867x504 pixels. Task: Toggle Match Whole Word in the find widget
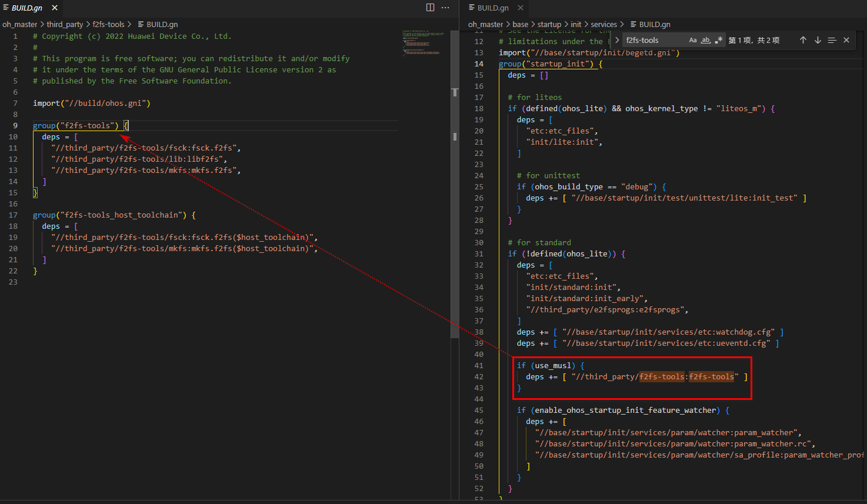706,40
